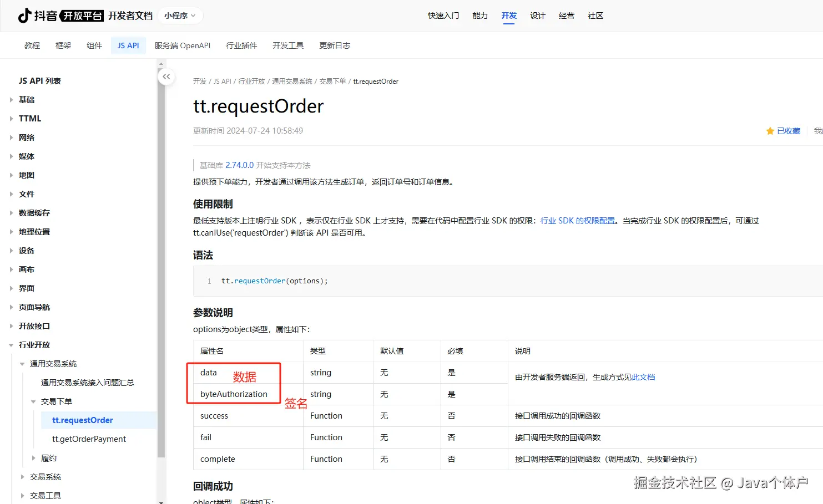Click the 已收藏 favorite link

[x=789, y=131]
